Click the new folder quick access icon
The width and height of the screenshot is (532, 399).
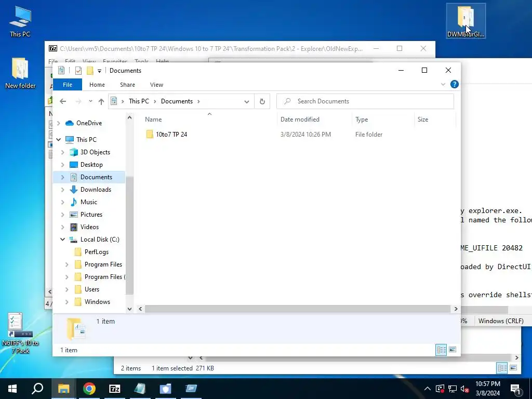click(x=90, y=71)
